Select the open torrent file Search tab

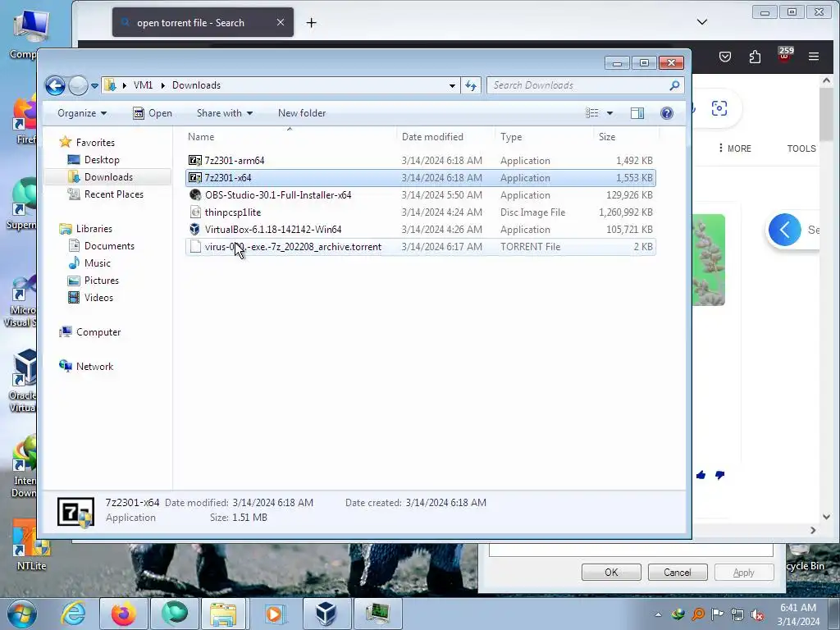(203, 22)
